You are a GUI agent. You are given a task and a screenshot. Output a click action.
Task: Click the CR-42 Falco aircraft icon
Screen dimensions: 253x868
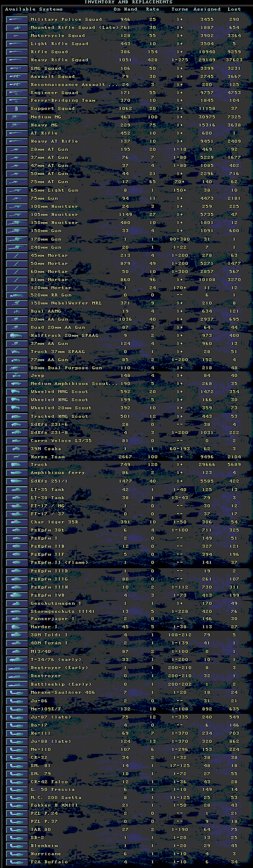(17, 782)
